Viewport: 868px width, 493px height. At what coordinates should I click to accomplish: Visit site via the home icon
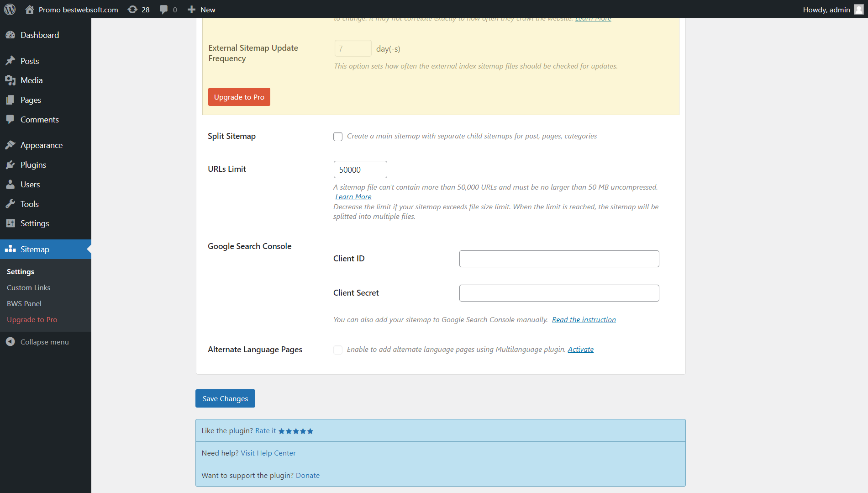tap(30, 9)
